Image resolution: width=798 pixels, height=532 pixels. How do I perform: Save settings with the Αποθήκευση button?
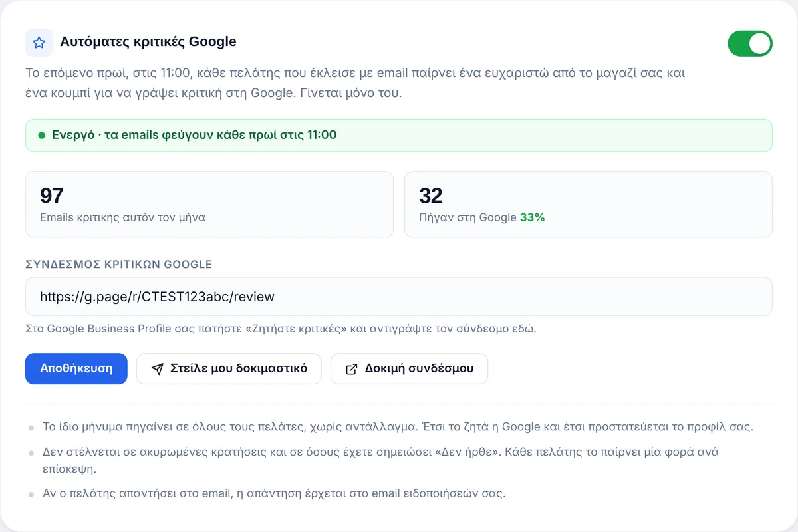pyautogui.click(x=76, y=368)
